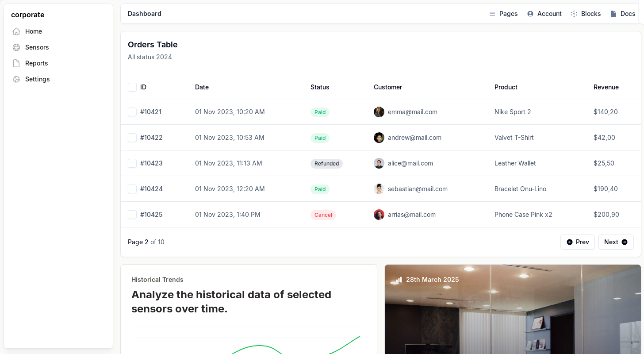The image size is (644, 354).
Task: Tick the checkbox for order #10425
Action: pyautogui.click(x=132, y=215)
